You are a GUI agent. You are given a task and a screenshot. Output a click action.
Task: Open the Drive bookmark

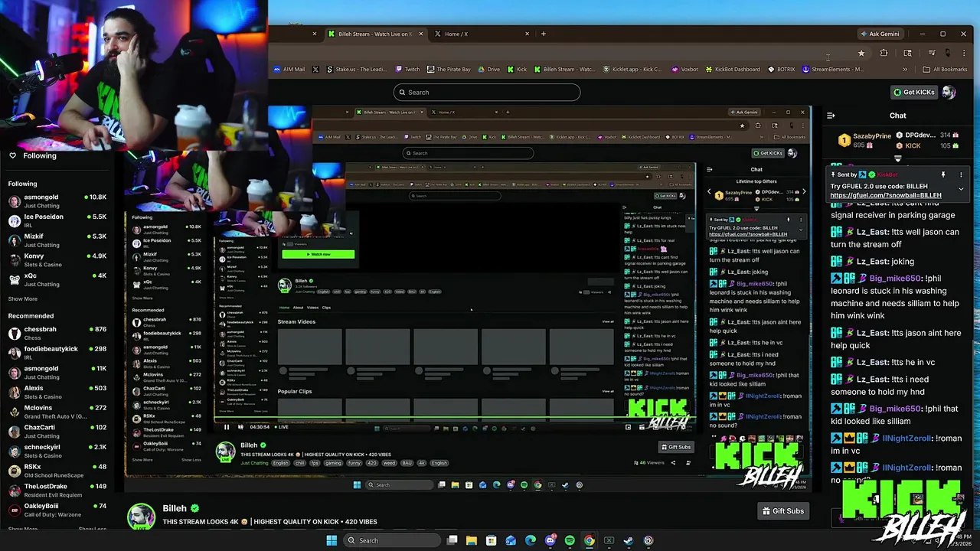488,70
